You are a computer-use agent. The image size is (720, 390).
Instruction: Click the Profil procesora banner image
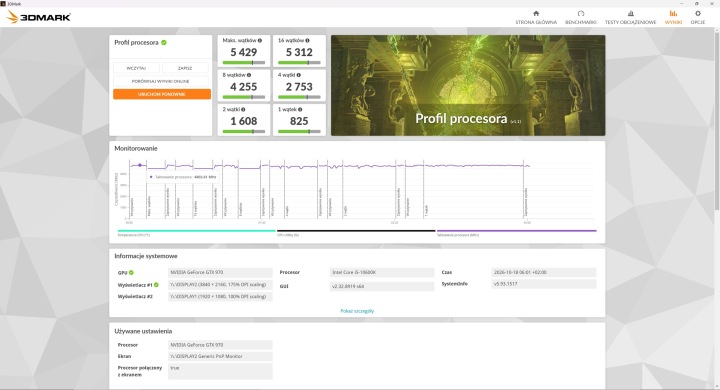coord(468,85)
